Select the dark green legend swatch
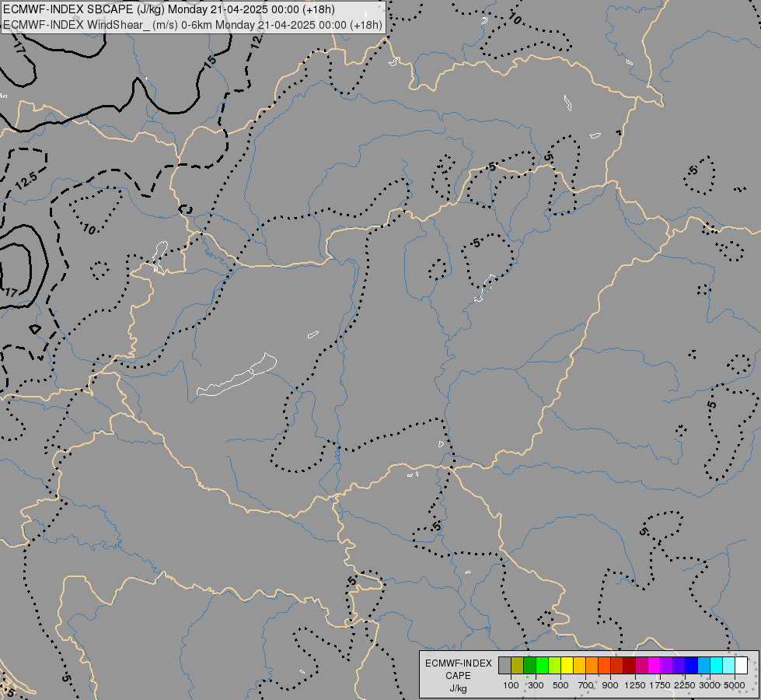This screenshot has height=700, width=761. click(529, 665)
